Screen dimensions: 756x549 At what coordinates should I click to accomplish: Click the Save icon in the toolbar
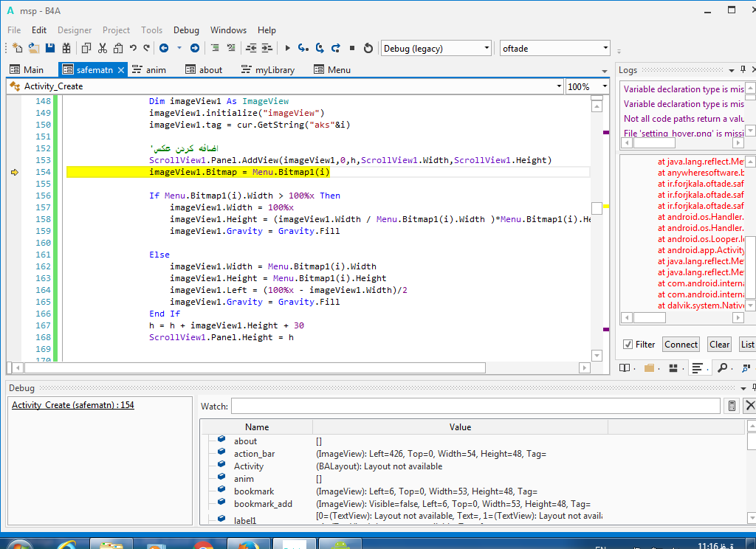click(50, 48)
